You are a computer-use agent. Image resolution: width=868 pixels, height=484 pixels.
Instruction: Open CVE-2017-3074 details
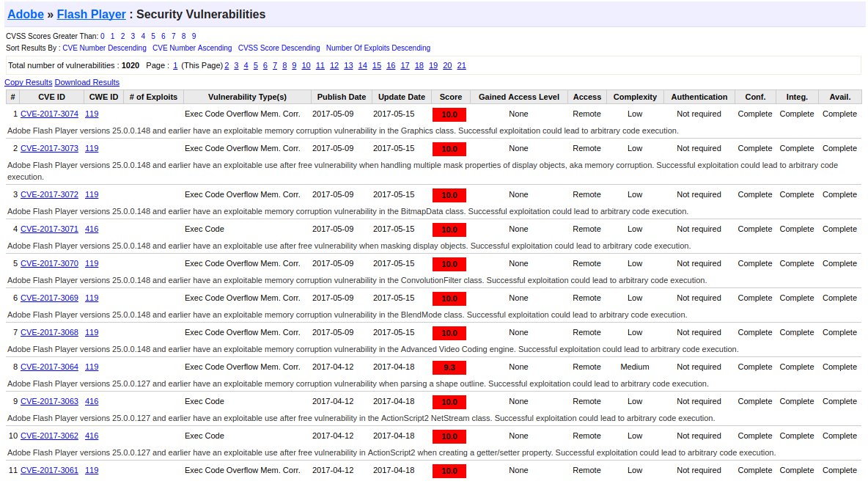pyautogui.click(x=49, y=114)
